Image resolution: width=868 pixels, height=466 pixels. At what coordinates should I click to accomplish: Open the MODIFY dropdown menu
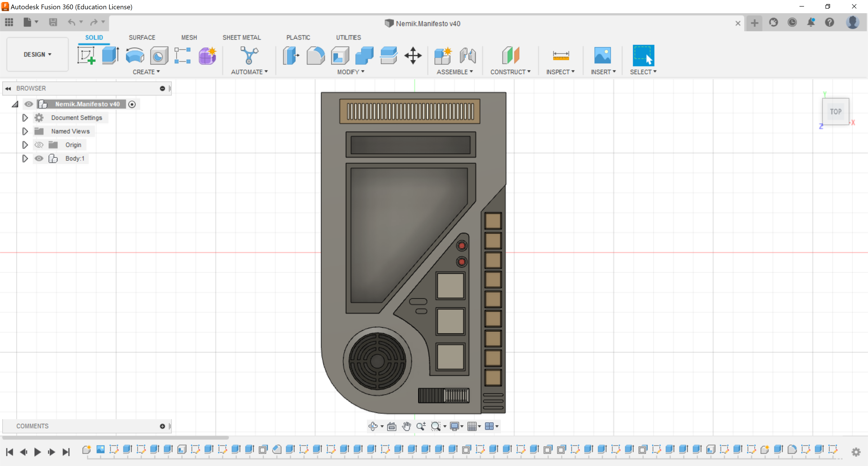pyautogui.click(x=351, y=72)
